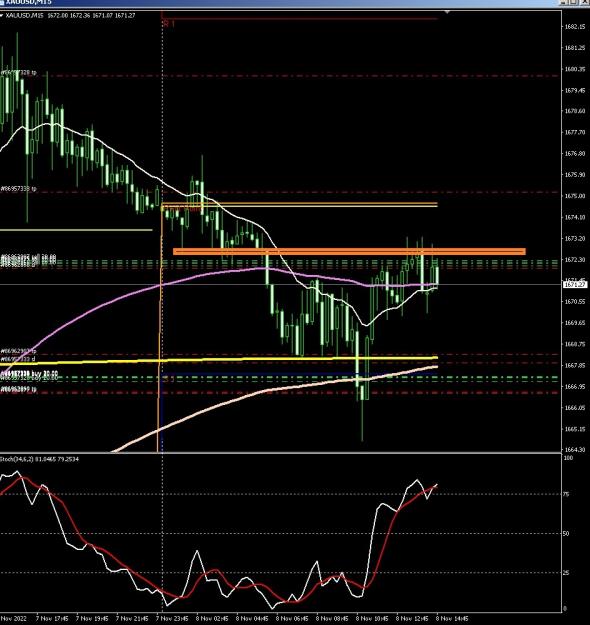Open the chart menu arrow beside XAUUSD,M15

click(2, 16)
